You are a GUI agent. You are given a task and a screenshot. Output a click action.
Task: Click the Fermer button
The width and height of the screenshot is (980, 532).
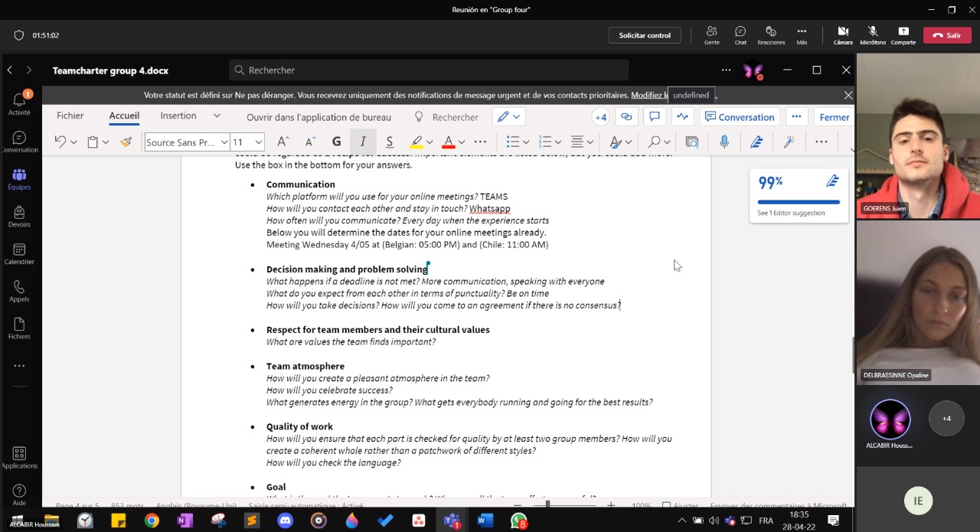click(x=835, y=117)
